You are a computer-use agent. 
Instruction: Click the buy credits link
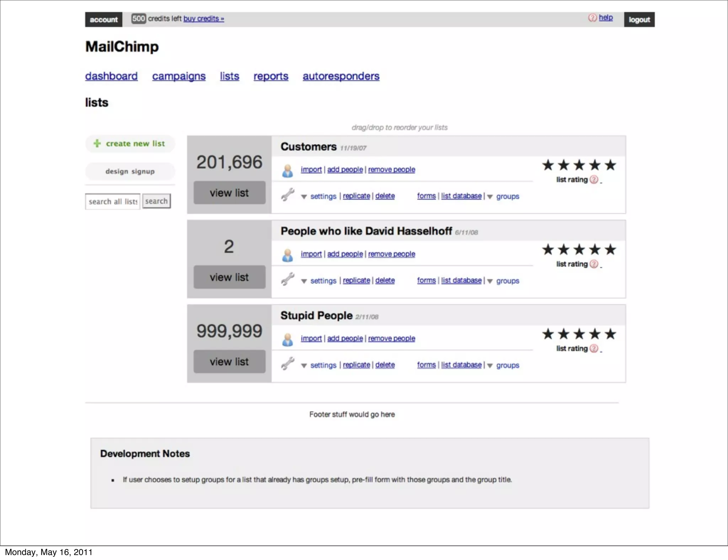point(203,18)
